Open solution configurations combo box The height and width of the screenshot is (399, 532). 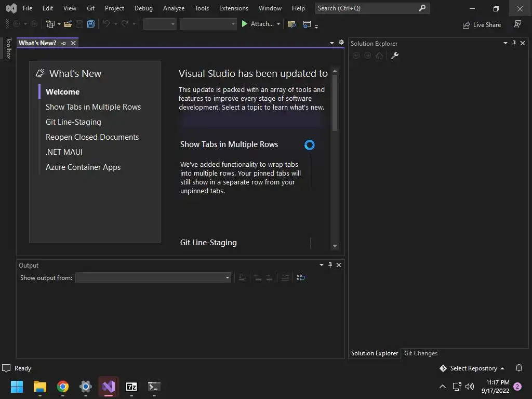[x=159, y=24]
